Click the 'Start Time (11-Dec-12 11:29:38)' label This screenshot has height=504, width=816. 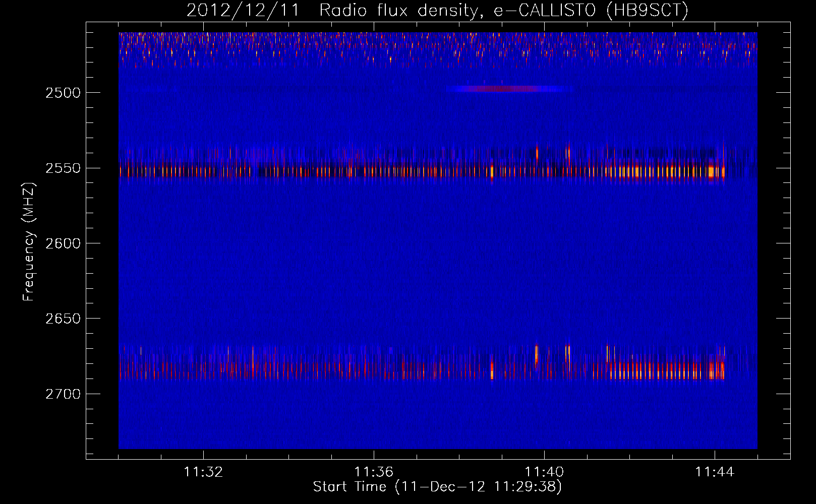(x=437, y=487)
